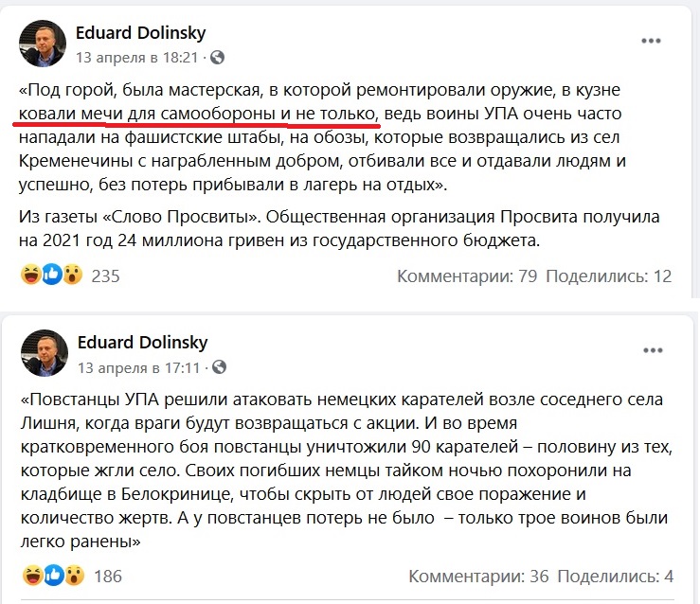Click the globe privacy icon on bottom post
This screenshot has width=700, height=604.
216,366
